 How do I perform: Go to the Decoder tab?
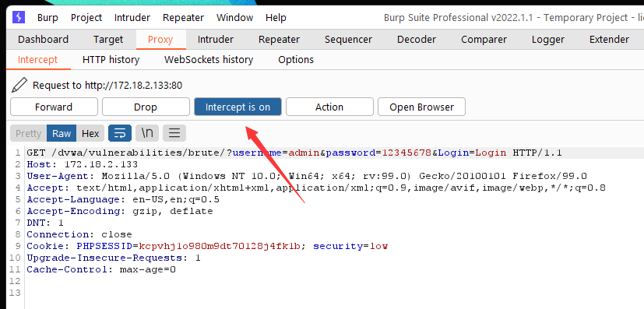point(417,40)
